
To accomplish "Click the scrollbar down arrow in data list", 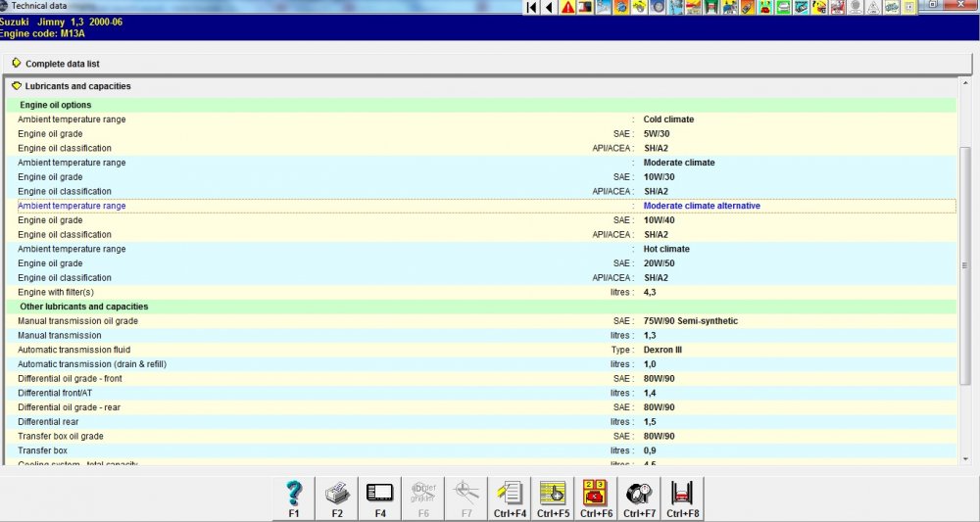I will 965,459.
